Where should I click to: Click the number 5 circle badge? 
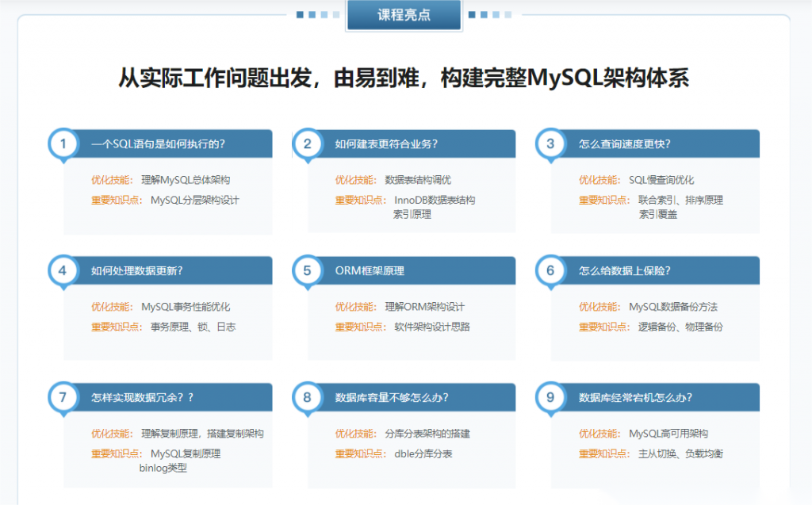click(307, 270)
